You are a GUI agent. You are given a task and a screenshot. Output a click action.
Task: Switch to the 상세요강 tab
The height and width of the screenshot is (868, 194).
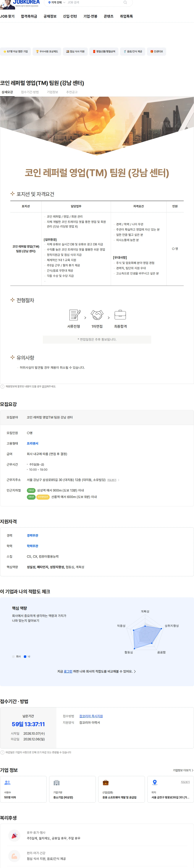pos(7,92)
